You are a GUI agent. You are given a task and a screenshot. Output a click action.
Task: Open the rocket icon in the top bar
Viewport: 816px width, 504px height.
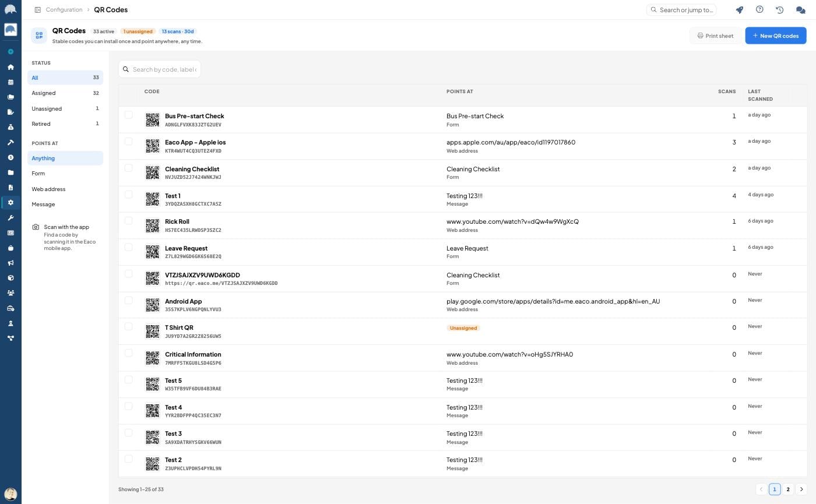point(740,10)
